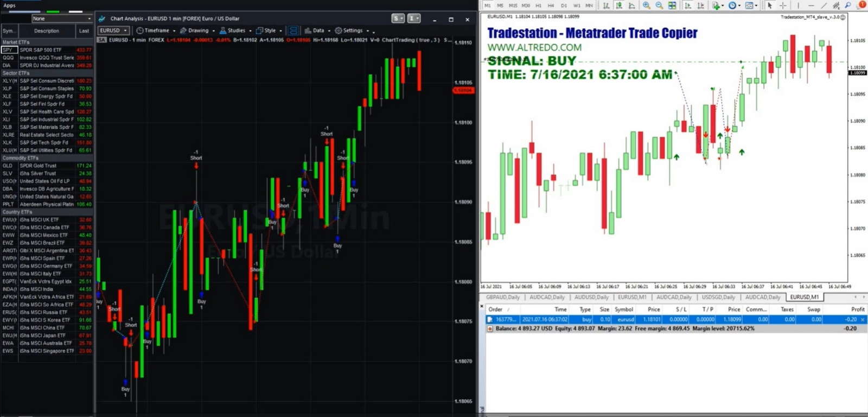The height and width of the screenshot is (417, 868).
Task: Switch to the GBPAUD,Daily chart tab
Action: 503,297
